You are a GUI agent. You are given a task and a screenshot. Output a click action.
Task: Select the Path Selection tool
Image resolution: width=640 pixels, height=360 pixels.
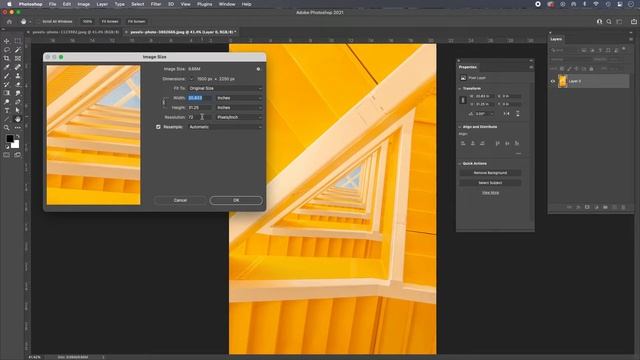pos(18,111)
